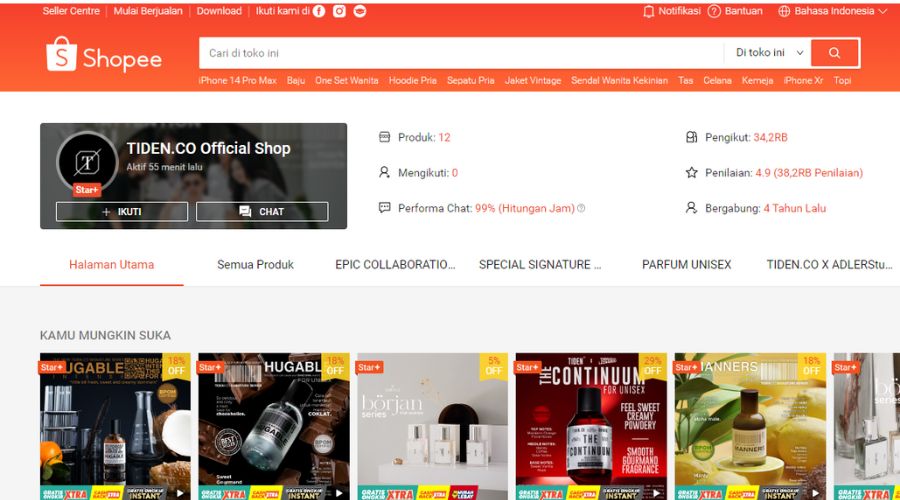Click suggested search One Set Wanita

coord(347,80)
